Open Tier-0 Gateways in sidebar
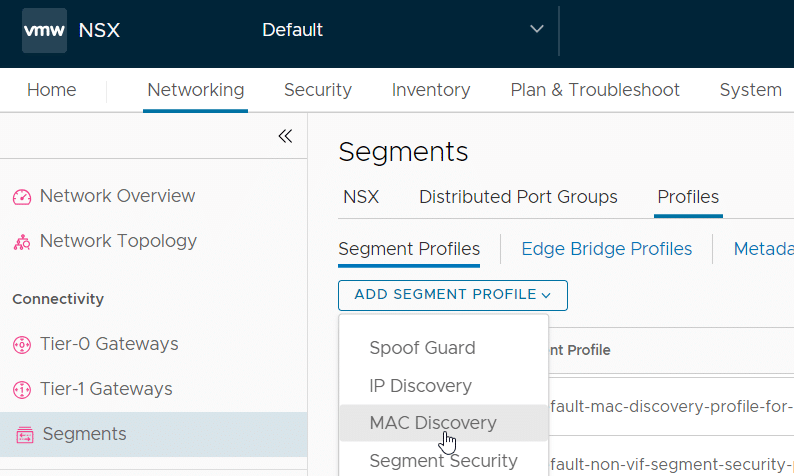 point(108,344)
